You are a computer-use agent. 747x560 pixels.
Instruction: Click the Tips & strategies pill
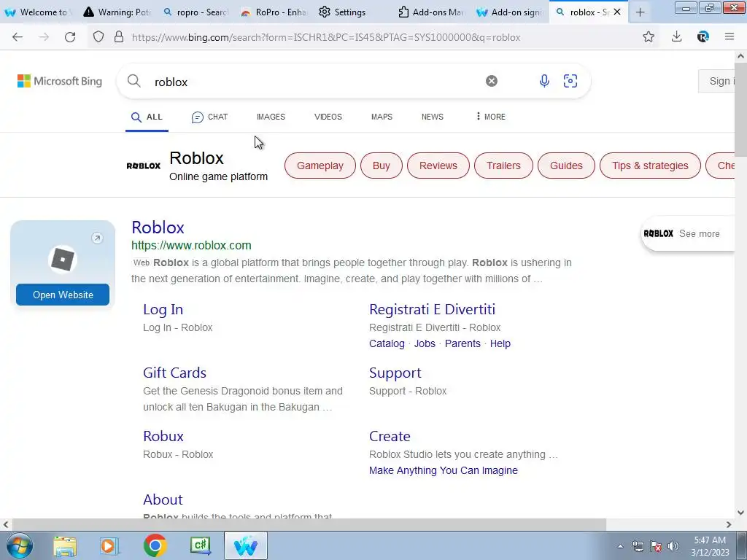point(650,166)
